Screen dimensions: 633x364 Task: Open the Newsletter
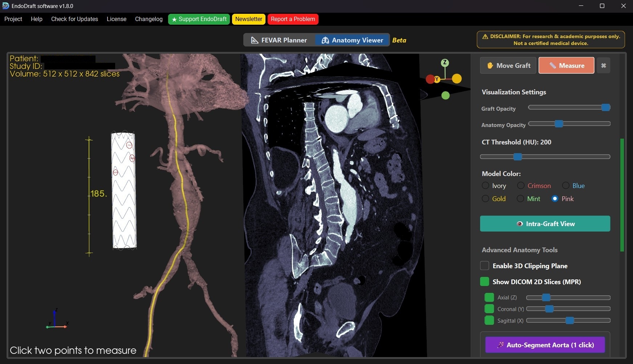pyautogui.click(x=248, y=19)
